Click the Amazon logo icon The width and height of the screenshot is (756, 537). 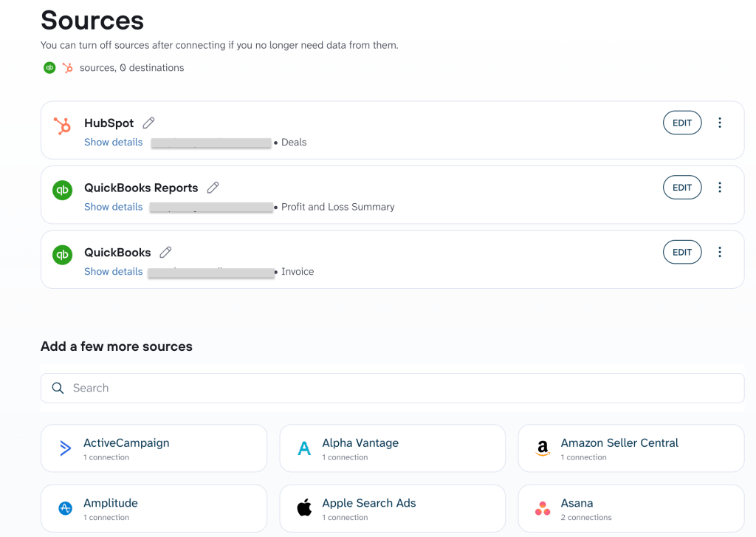pos(543,448)
